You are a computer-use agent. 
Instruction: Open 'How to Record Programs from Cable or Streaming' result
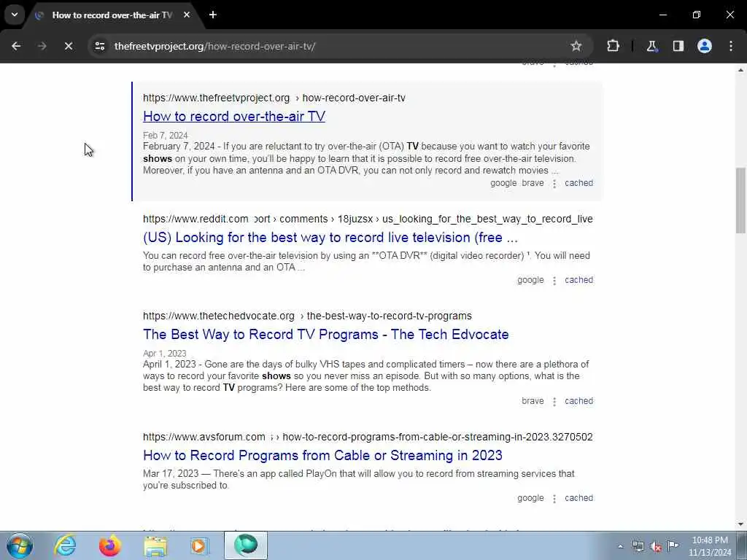point(322,455)
